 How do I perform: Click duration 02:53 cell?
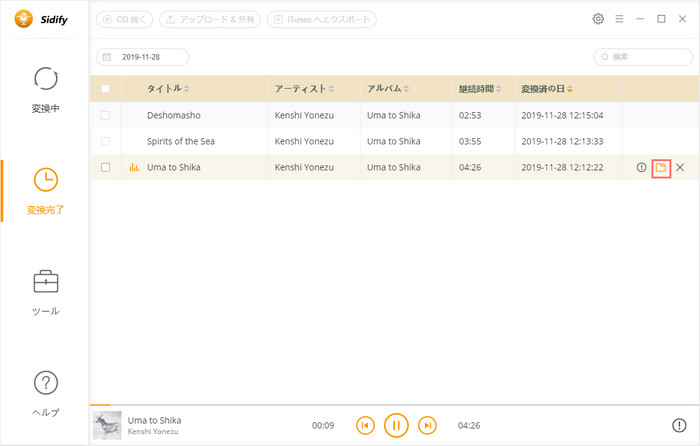pyautogui.click(x=470, y=115)
